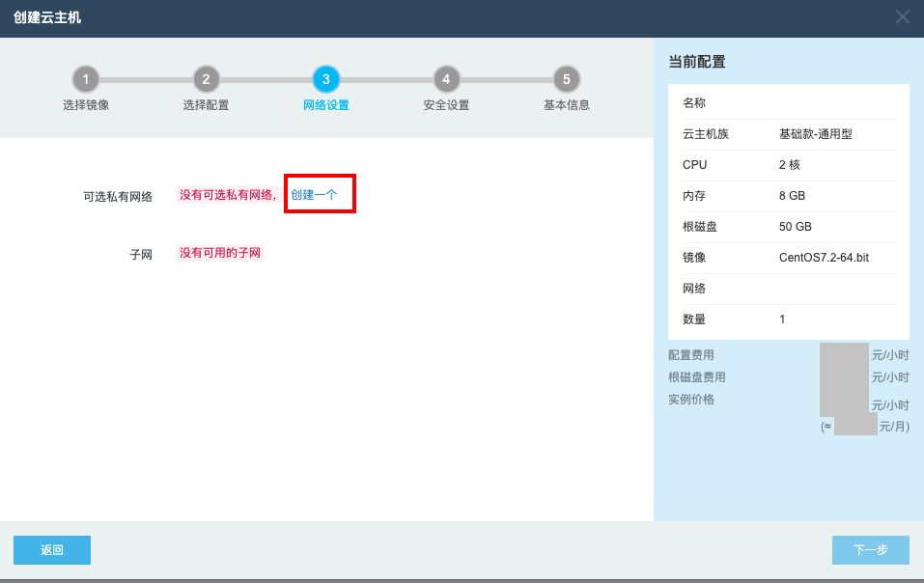Click the 根磁盘 row label

[x=700, y=227]
